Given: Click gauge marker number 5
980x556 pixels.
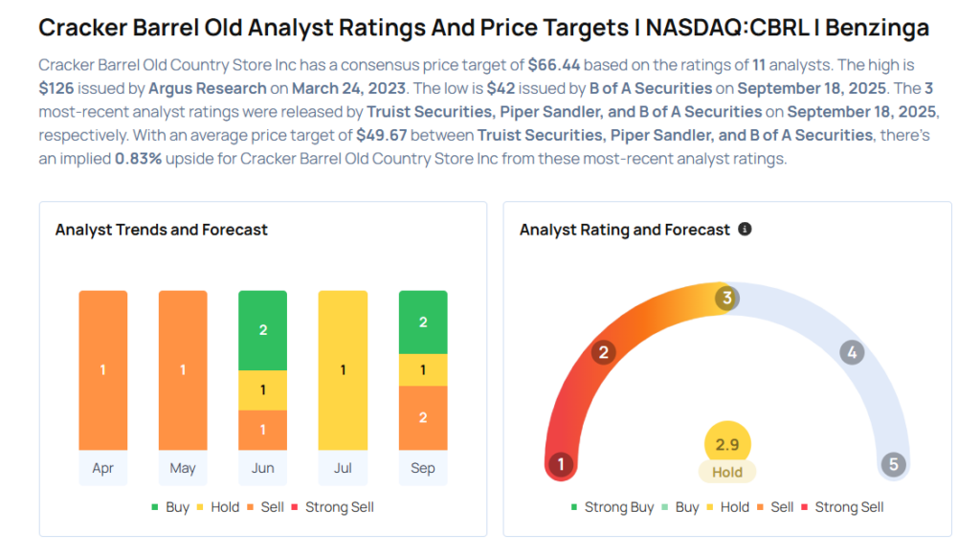Looking at the screenshot, I should tap(894, 465).
